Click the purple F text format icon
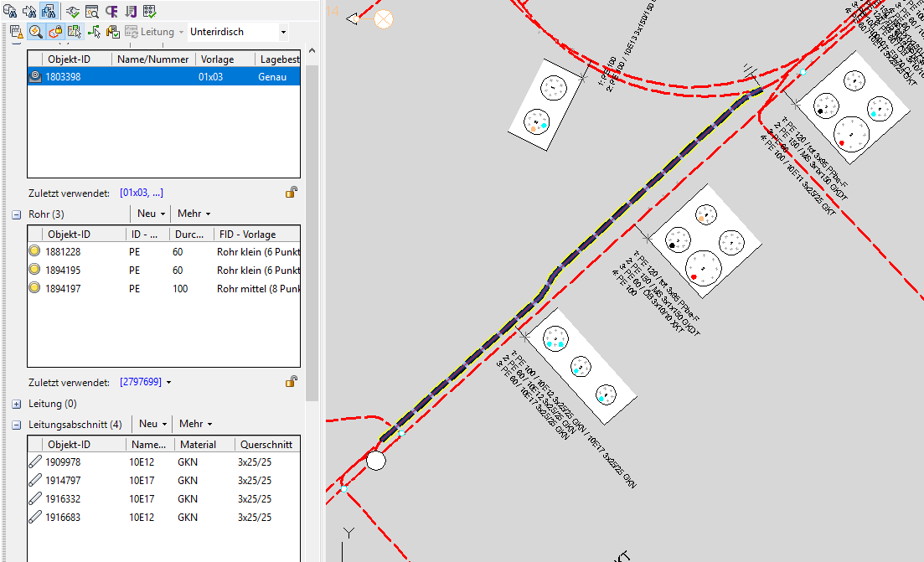Screen dimensions: 924x562 point(111,11)
